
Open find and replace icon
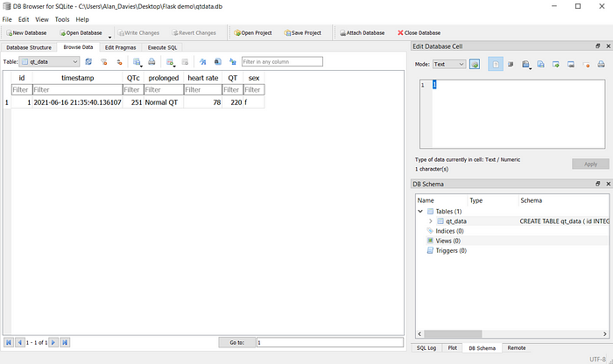(218, 62)
